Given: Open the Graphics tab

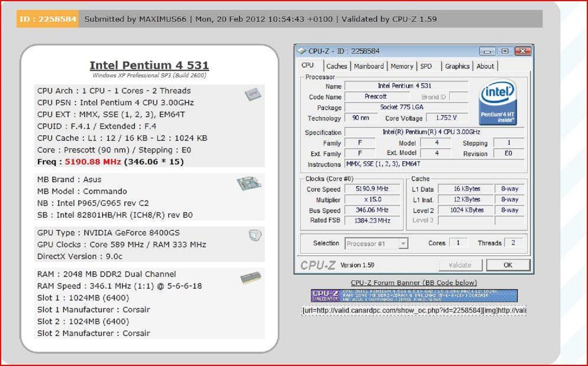Looking at the screenshot, I should pyautogui.click(x=457, y=66).
